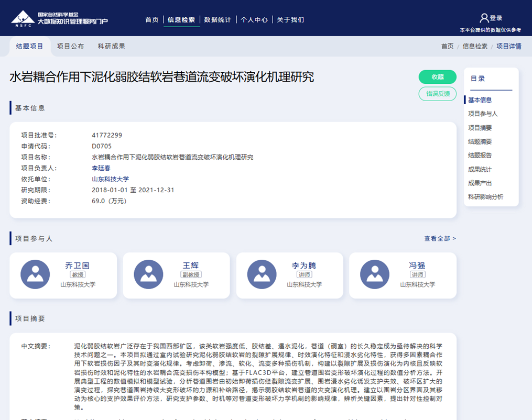
Task: Click 冯强's avatar icon
Action: [x=375, y=274]
